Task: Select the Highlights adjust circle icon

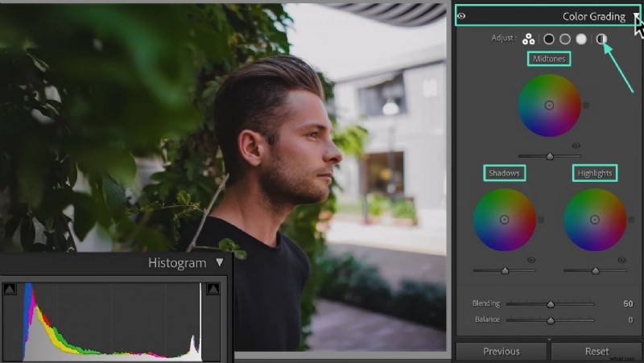Action: [581, 39]
